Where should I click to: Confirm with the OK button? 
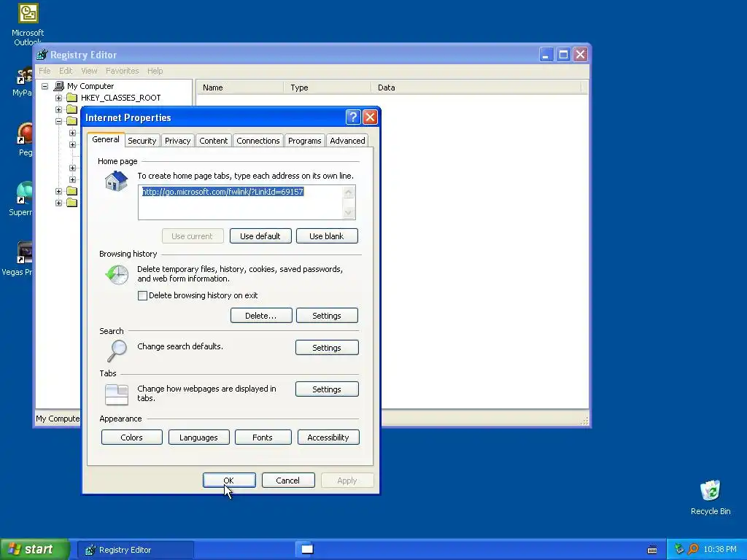(229, 481)
